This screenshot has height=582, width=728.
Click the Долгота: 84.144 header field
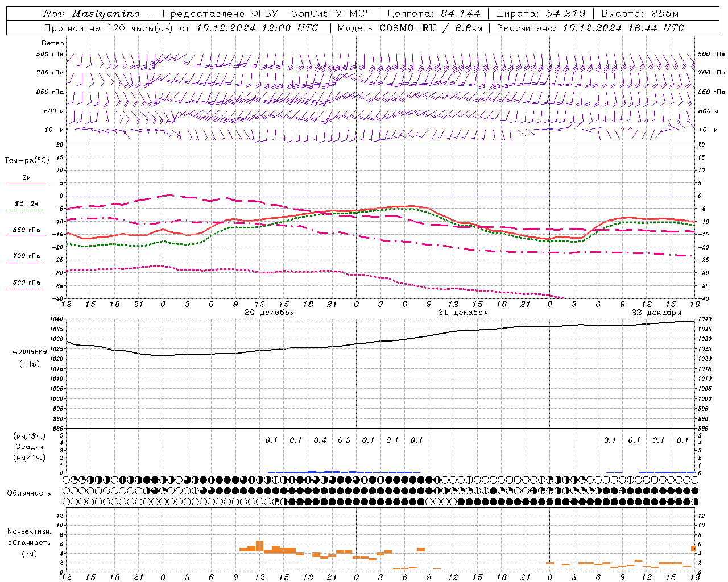click(x=433, y=14)
